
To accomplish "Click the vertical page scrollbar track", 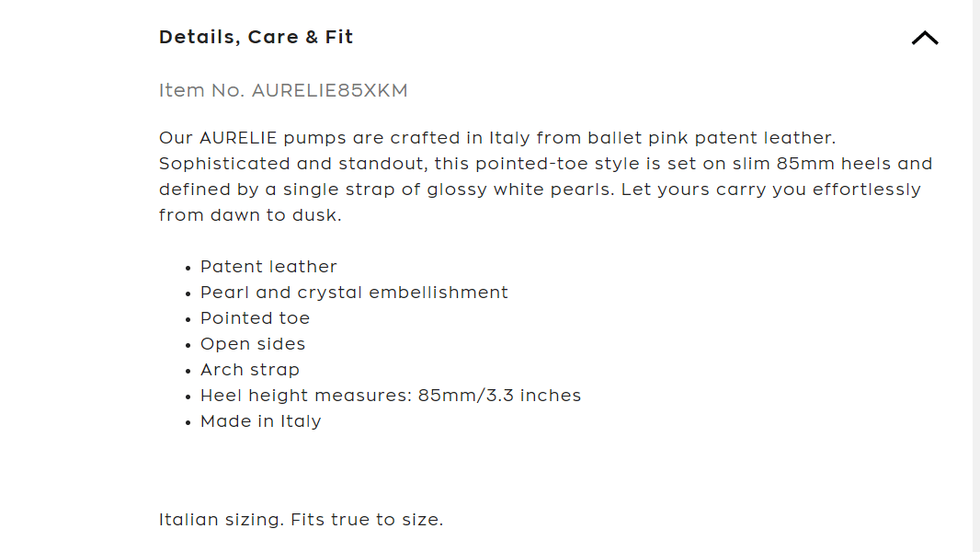I will pos(975,276).
